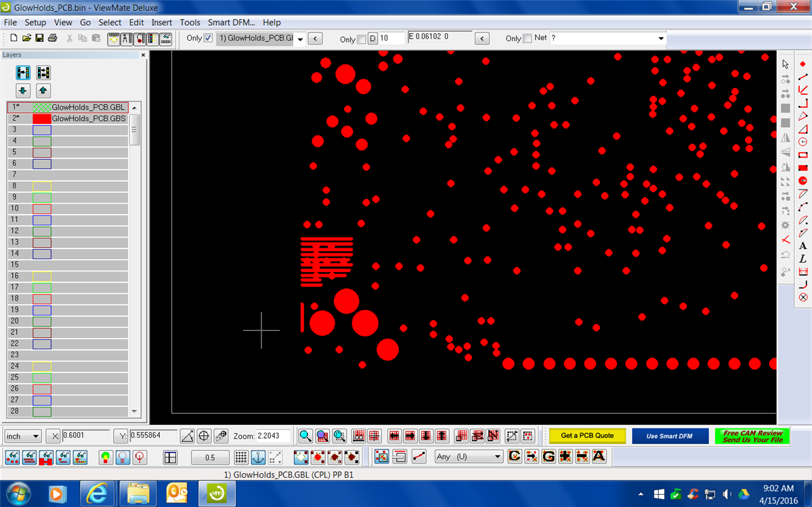Click the anchor snap icon
Screen dimensions: 812x507
(x=258, y=457)
